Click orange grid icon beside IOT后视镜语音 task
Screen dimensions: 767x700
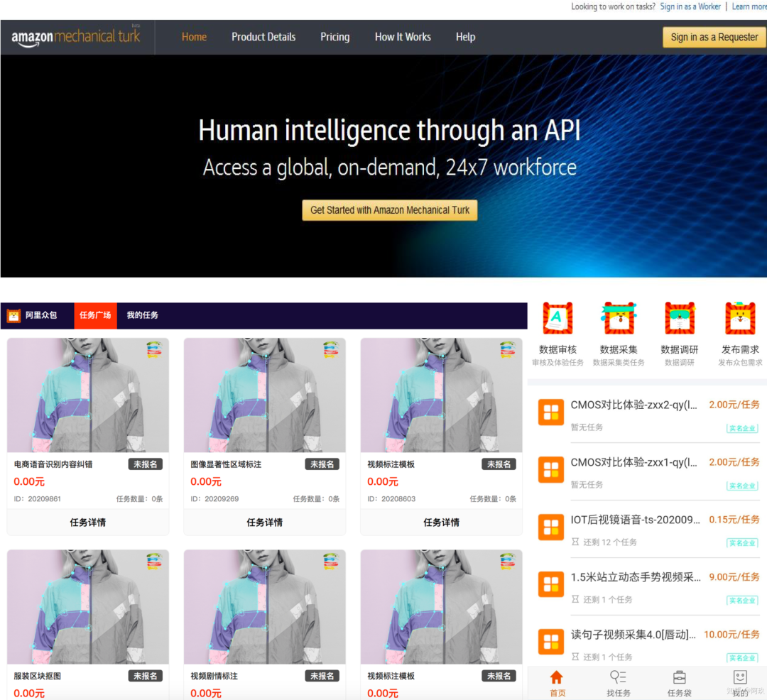(x=551, y=527)
